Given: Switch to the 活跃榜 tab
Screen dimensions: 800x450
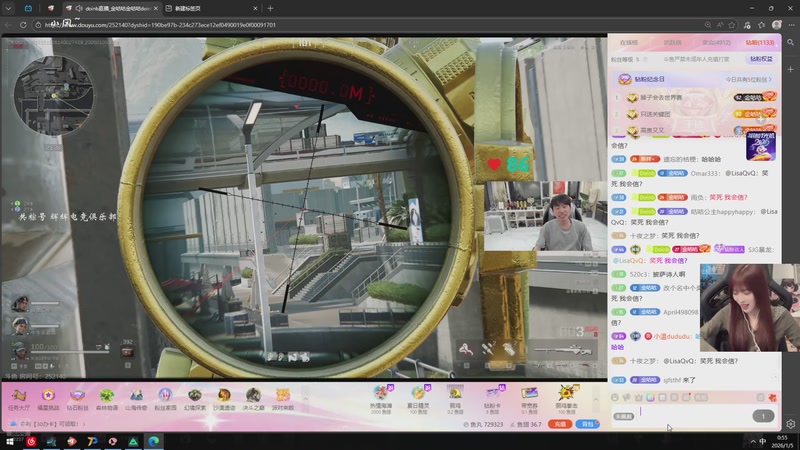Looking at the screenshot, I should pos(672,43).
